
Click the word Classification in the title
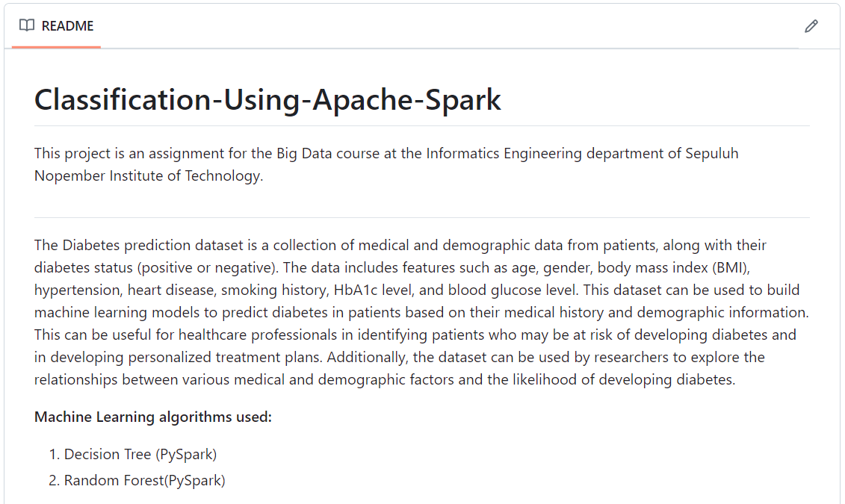coord(123,99)
